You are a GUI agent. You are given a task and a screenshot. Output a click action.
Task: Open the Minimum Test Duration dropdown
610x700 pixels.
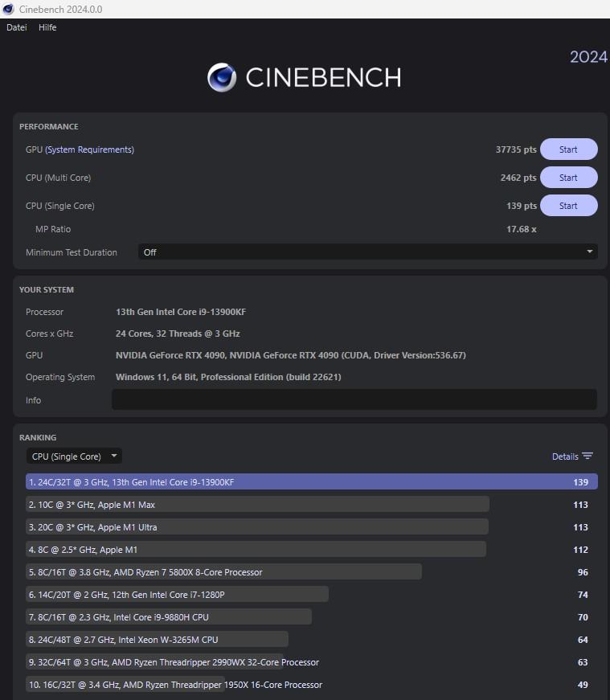[x=367, y=252]
